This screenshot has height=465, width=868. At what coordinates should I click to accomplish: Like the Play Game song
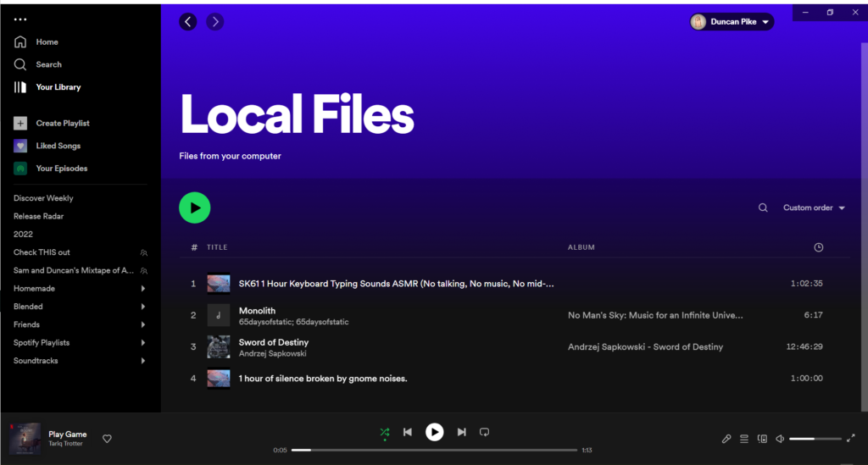107,439
